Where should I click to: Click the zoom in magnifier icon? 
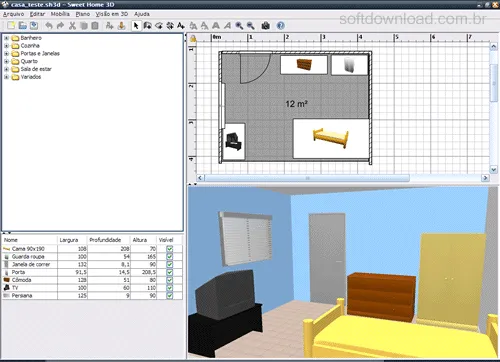coord(239,26)
